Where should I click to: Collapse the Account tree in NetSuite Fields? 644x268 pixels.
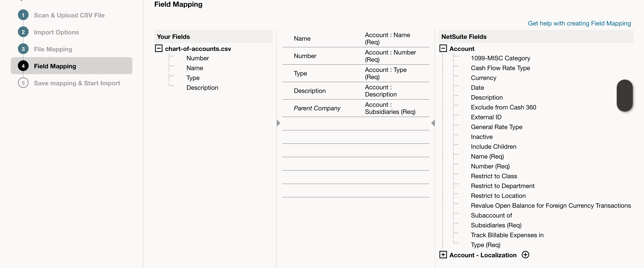[x=443, y=48]
